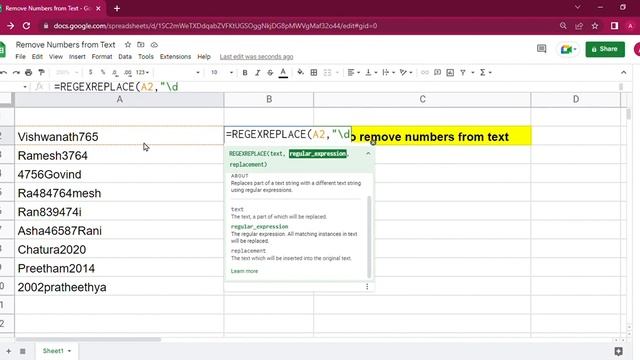Switch to the Sheet1 tab
The width and height of the screenshot is (640, 360).
click(x=56, y=351)
